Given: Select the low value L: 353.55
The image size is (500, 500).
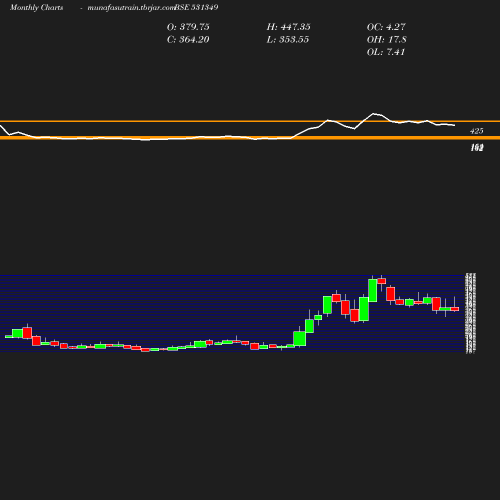Looking at the screenshot, I should tap(288, 40).
